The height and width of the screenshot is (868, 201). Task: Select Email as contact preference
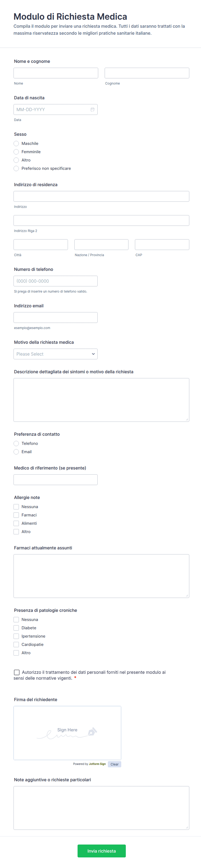[x=16, y=452]
